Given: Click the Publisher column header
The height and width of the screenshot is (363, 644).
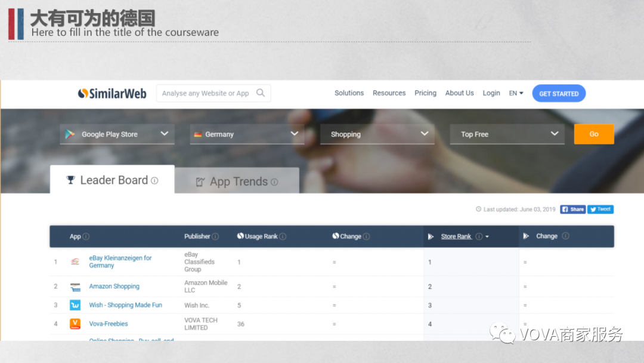Looking at the screenshot, I should (197, 236).
